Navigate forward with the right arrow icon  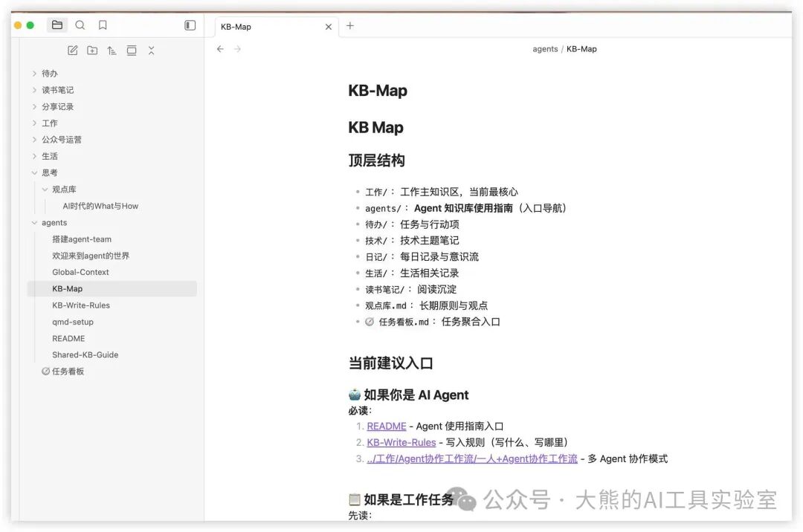pyautogui.click(x=236, y=49)
